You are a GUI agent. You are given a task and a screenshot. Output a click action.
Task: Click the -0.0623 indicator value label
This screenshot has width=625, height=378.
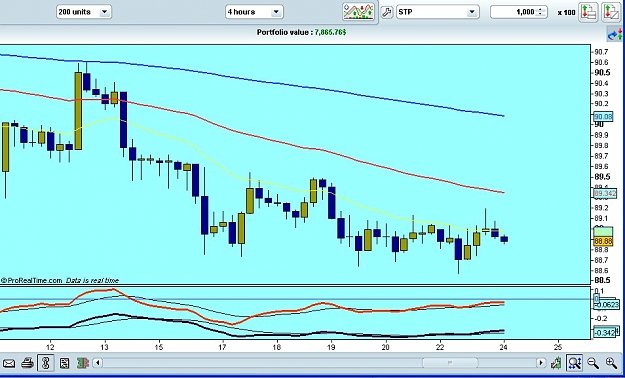608,305
